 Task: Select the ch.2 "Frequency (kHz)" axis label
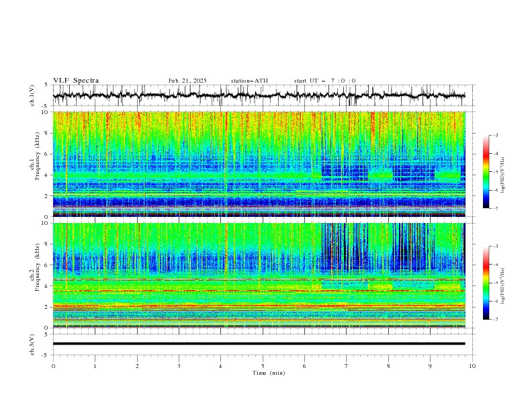(x=37, y=267)
